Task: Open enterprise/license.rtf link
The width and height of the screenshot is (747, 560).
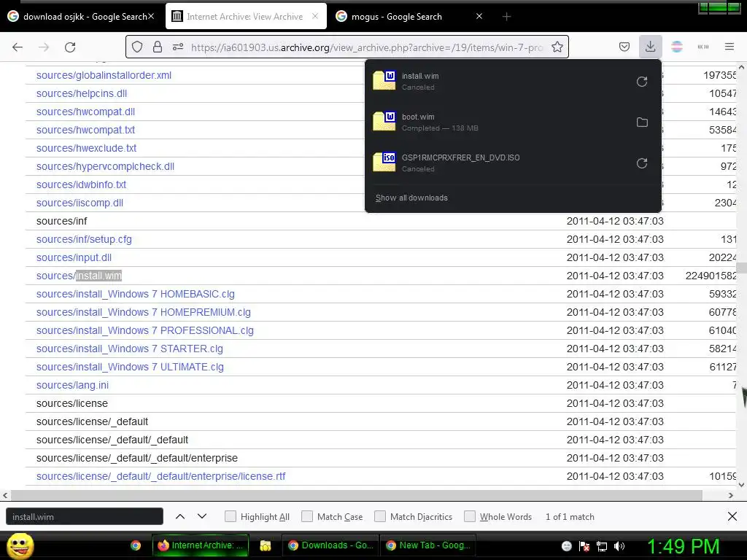Action: (x=161, y=476)
